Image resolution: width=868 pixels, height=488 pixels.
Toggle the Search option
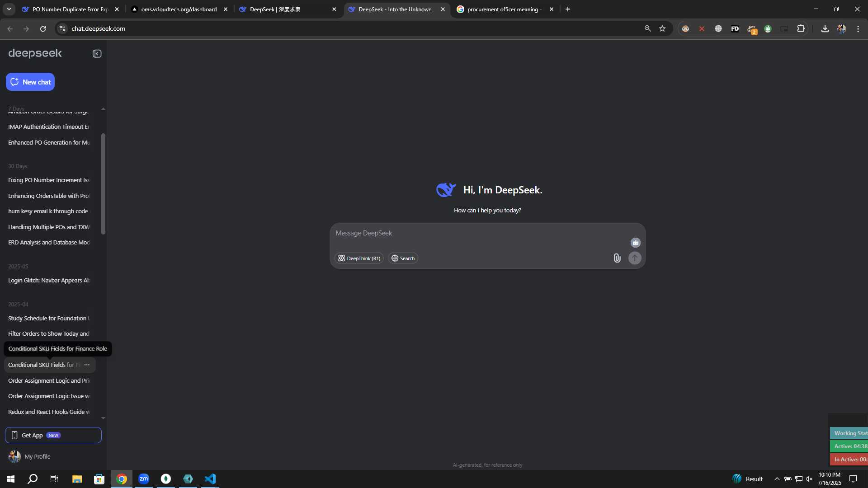coord(403,258)
